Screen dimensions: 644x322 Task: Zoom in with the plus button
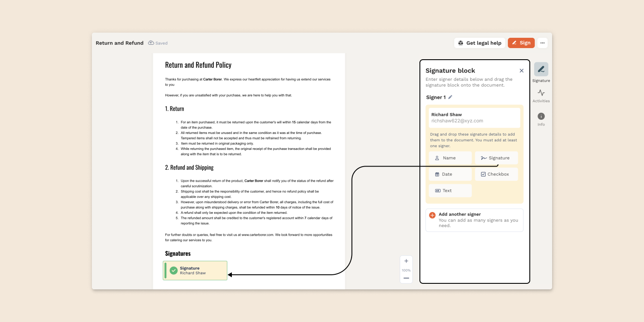coord(406,261)
